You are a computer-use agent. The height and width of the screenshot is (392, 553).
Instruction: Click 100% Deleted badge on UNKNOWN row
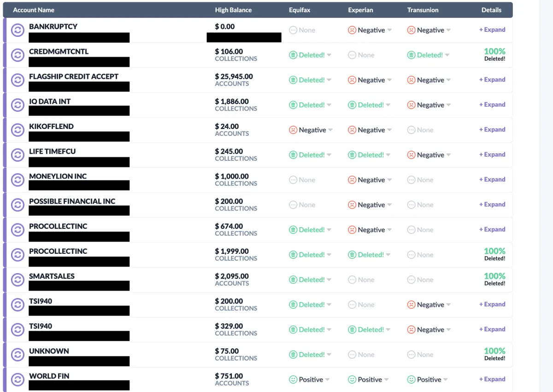[494, 354]
